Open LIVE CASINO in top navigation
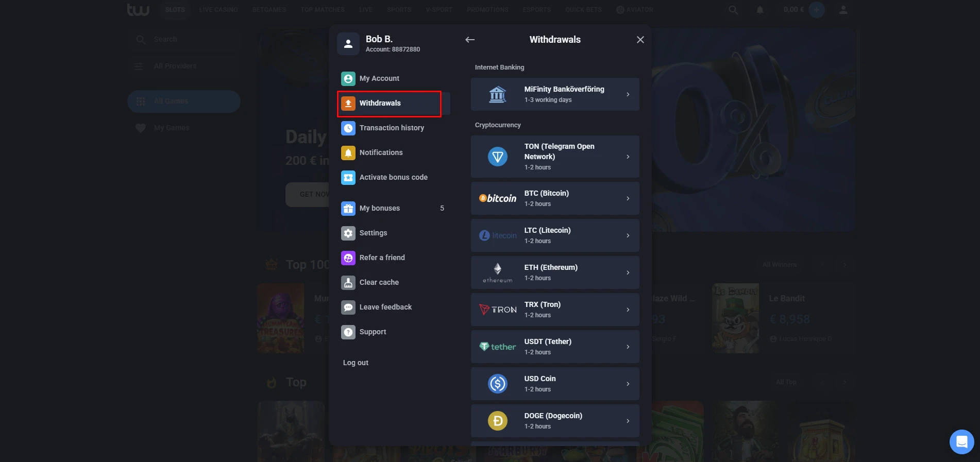 pyautogui.click(x=218, y=10)
